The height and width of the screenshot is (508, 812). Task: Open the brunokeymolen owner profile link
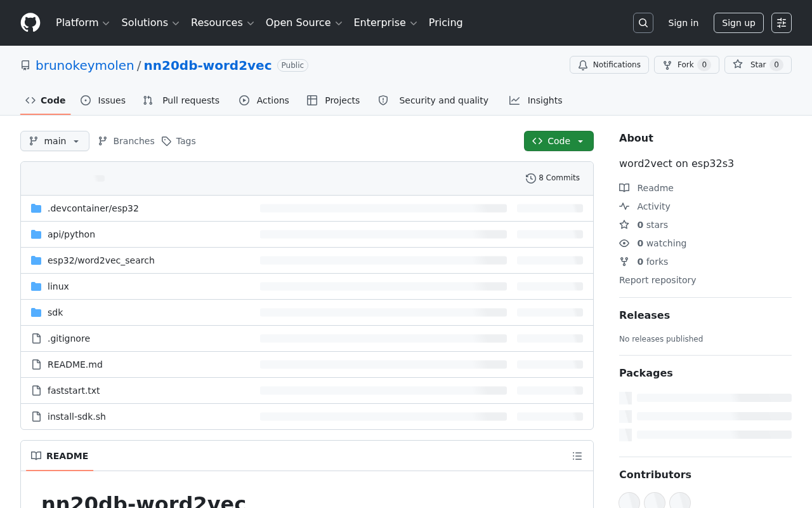(85, 65)
